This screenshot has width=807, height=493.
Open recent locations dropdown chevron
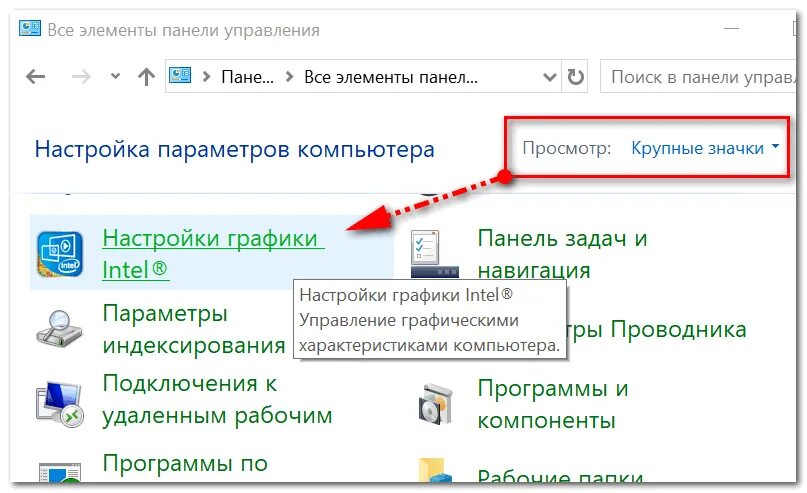[115, 76]
